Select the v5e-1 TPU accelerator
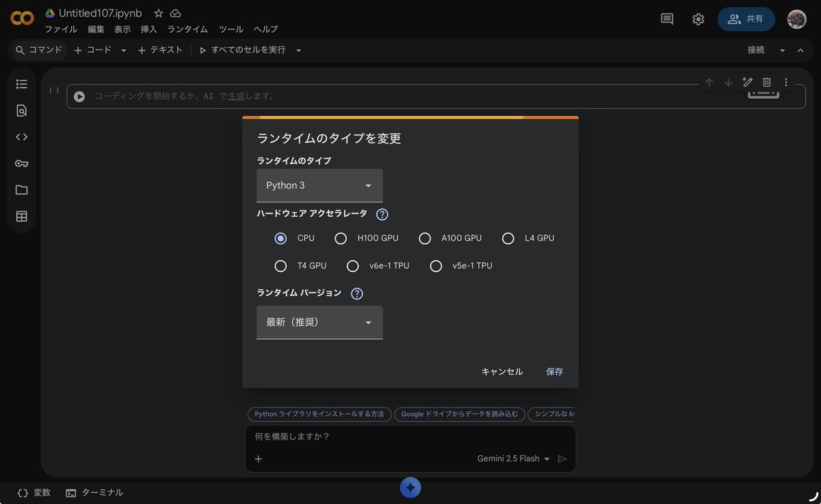This screenshot has height=504, width=821. (x=436, y=265)
